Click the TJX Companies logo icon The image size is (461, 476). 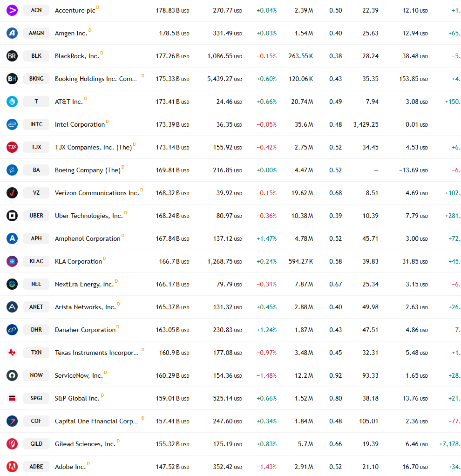12,147
